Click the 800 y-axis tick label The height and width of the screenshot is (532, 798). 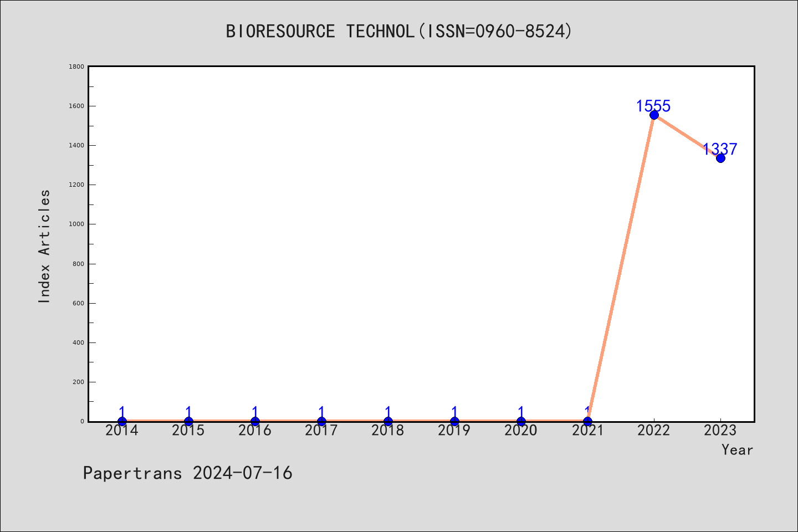click(x=79, y=264)
